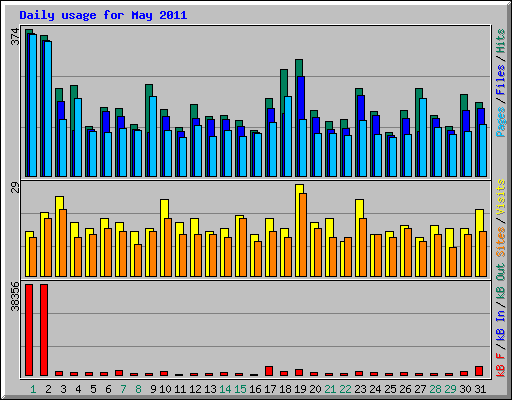This screenshot has width=512, height=400.
Task: Click the kB F legend label
Action: [x=501, y=364]
